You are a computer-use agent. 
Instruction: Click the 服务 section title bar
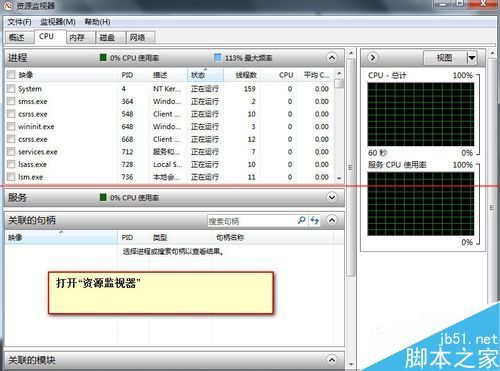[x=174, y=197]
